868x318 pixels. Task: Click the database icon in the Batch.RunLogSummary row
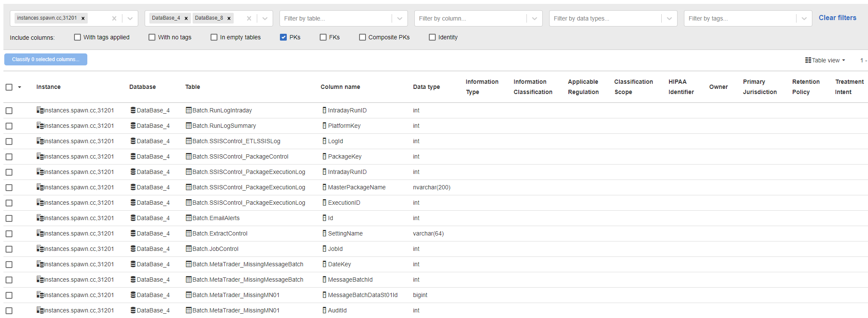(x=133, y=126)
